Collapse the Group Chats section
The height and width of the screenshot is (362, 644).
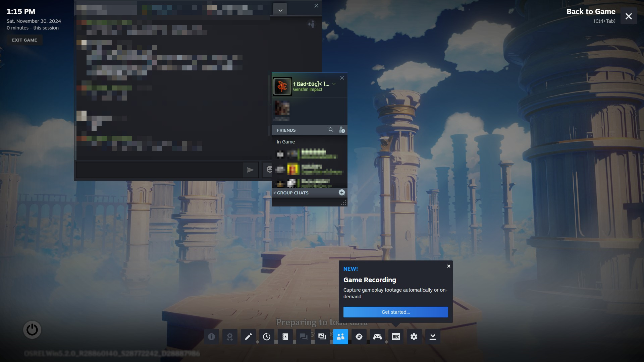274,193
